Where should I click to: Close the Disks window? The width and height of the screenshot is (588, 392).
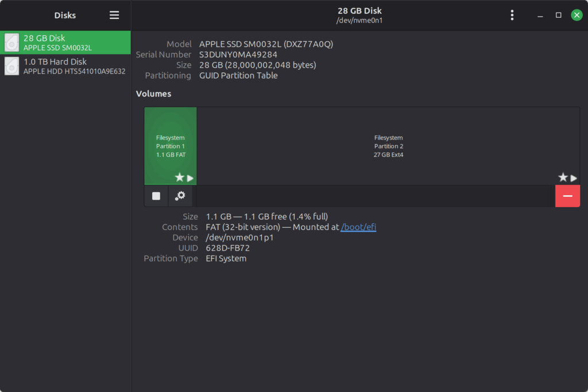pyautogui.click(x=577, y=15)
